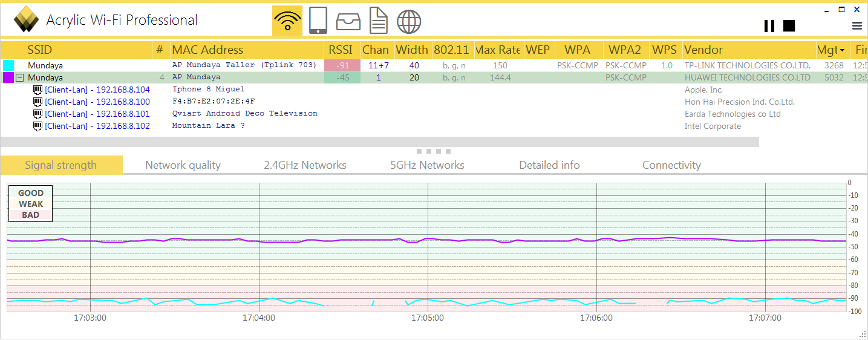Open the globe web icon
This screenshot has height=340, width=868.
coord(409,22)
